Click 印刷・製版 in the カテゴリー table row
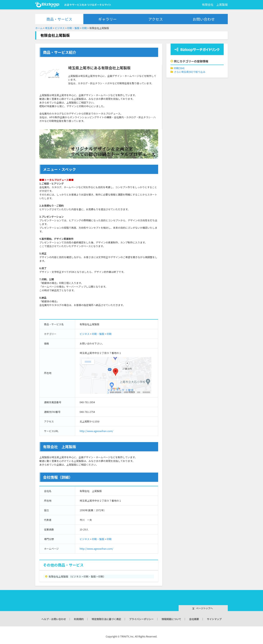This screenshot has width=263, height=644. pyautogui.click(x=98, y=334)
